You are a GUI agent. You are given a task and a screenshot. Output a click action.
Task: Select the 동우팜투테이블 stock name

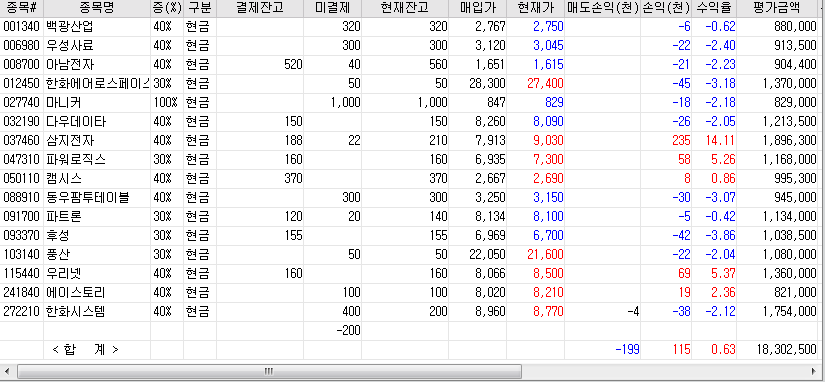pos(88,197)
